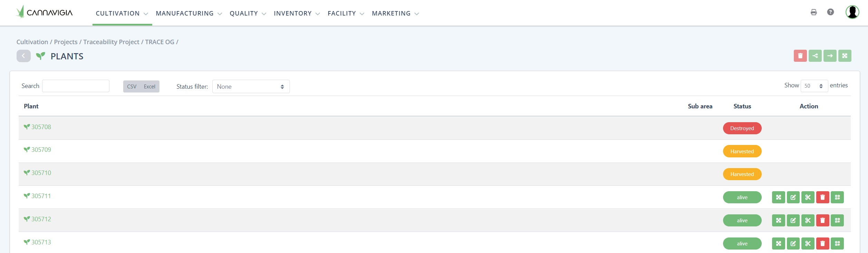Open the Status filter dropdown
Screen dimensions: 868x253
(251, 87)
